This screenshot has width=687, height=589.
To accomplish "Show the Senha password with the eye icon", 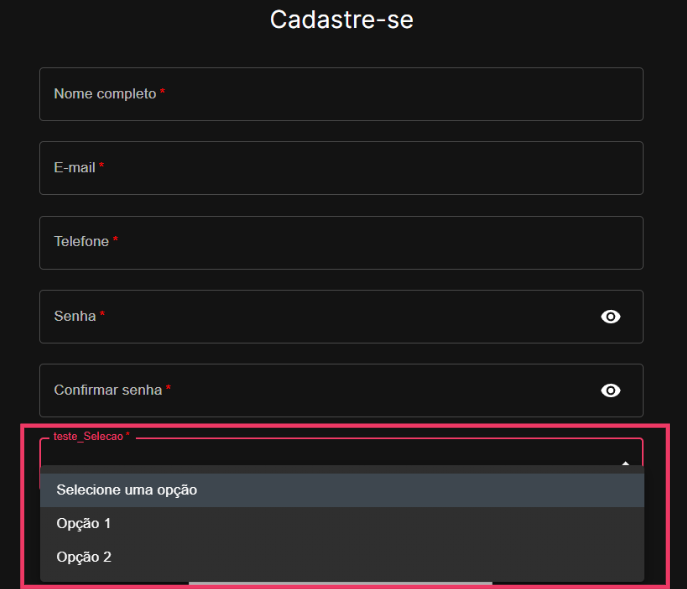I will (x=610, y=316).
